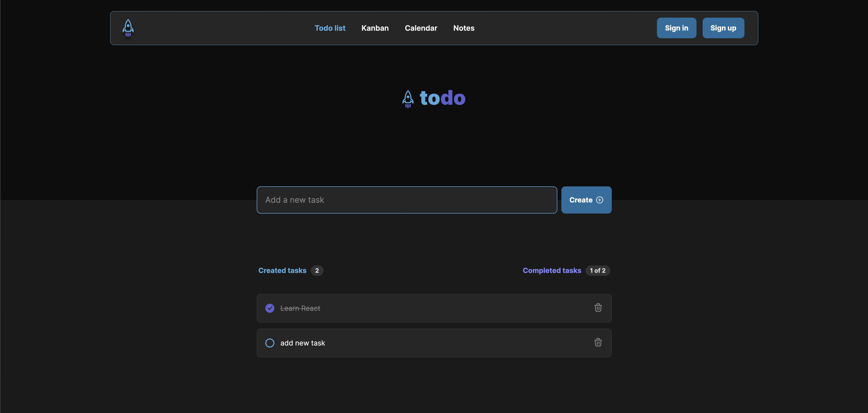Click the plus icon inside the Create button

pyautogui.click(x=599, y=200)
